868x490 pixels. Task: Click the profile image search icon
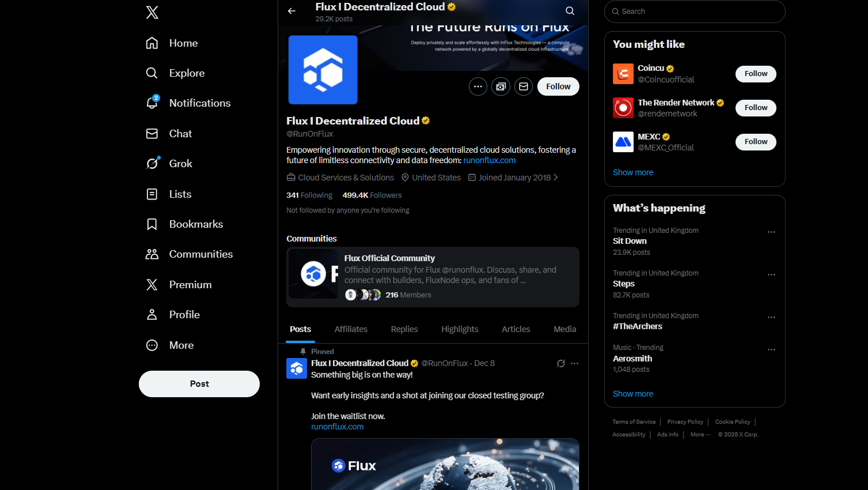[x=501, y=86]
